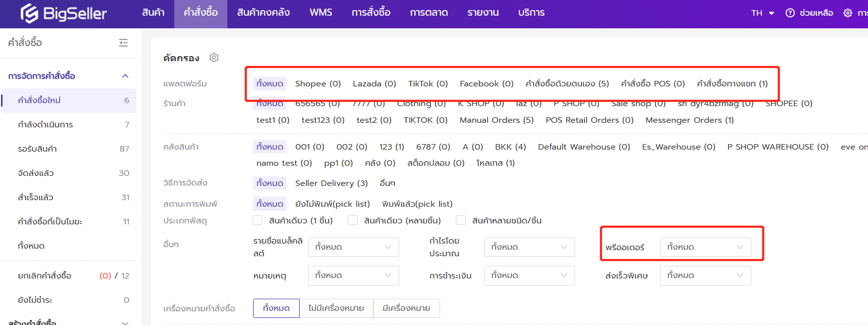This screenshot has height=325, width=868.
Task: Choose Seller Delivery (3) shipping filter
Action: (331, 183)
